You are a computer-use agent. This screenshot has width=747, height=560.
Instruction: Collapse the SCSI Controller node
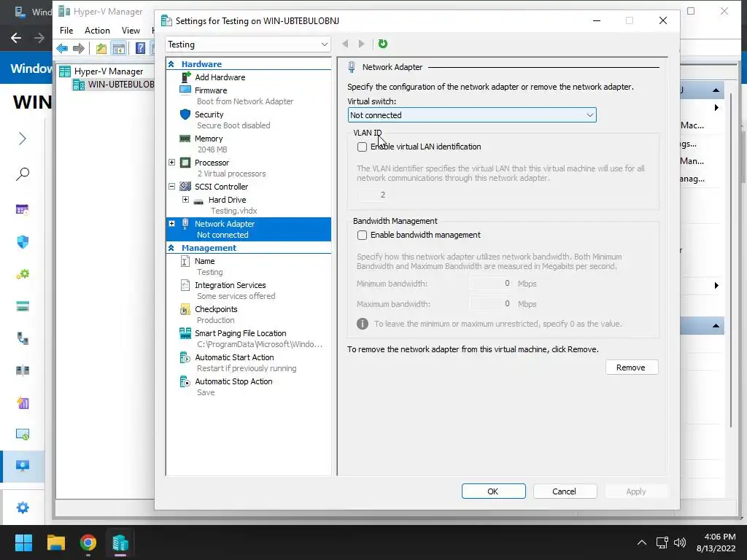[172, 187]
